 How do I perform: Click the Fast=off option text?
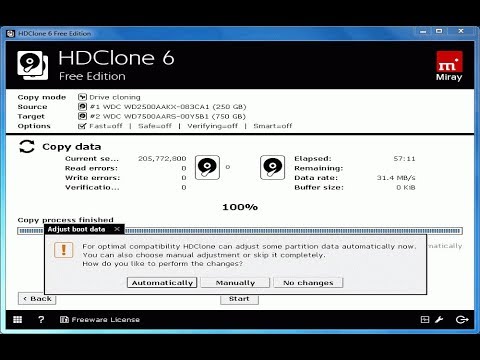coord(106,126)
